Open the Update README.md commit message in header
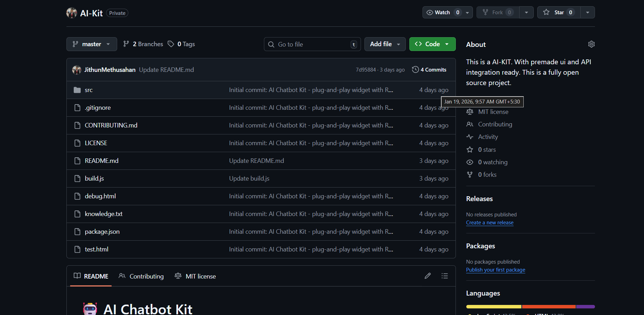This screenshot has width=644, height=315. point(167,70)
